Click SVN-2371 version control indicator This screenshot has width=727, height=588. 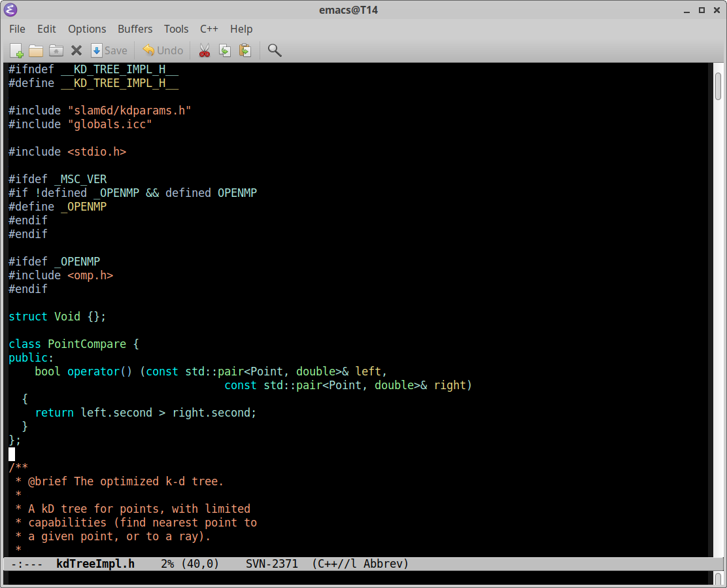pyautogui.click(x=271, y=563)
